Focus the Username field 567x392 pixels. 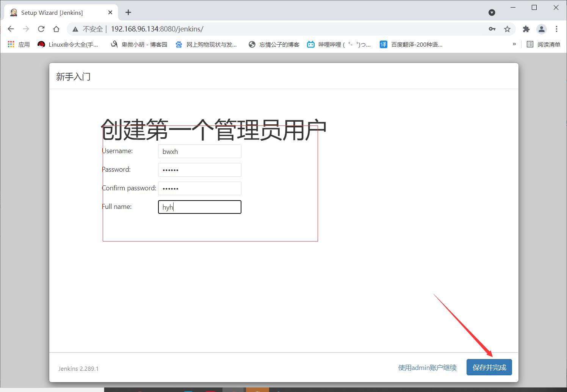click(200, 151)
